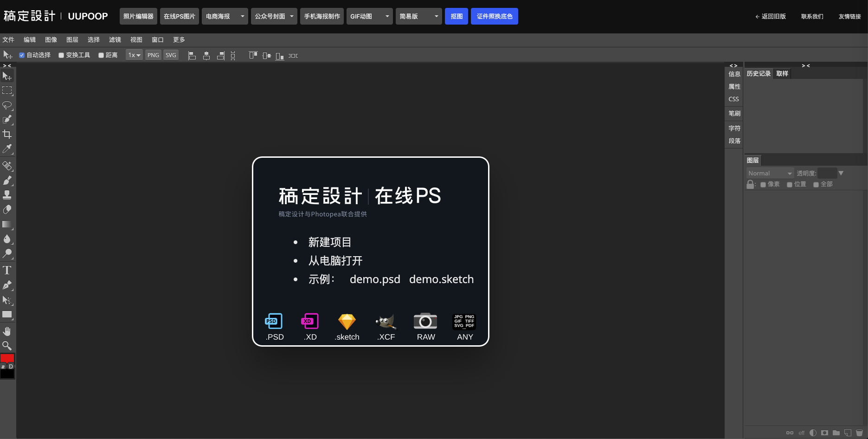This screenshot has height=439, width=868.
Task: Click the align right edges icon
Action: (x=221, y=56)
